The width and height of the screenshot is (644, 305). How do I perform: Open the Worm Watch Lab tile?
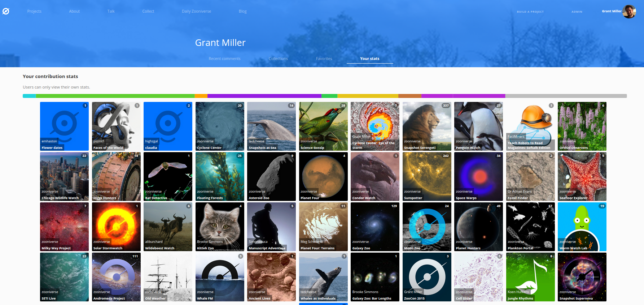582,227
